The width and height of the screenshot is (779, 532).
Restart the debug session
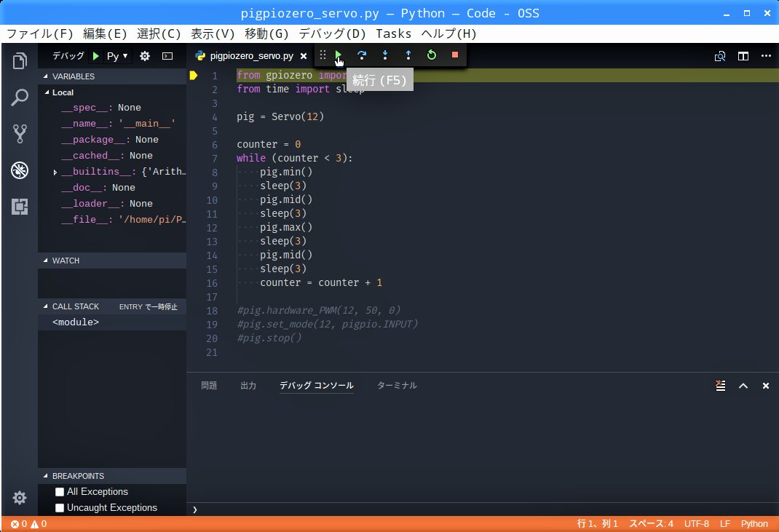pyautogui.click(x=432, y=55)
